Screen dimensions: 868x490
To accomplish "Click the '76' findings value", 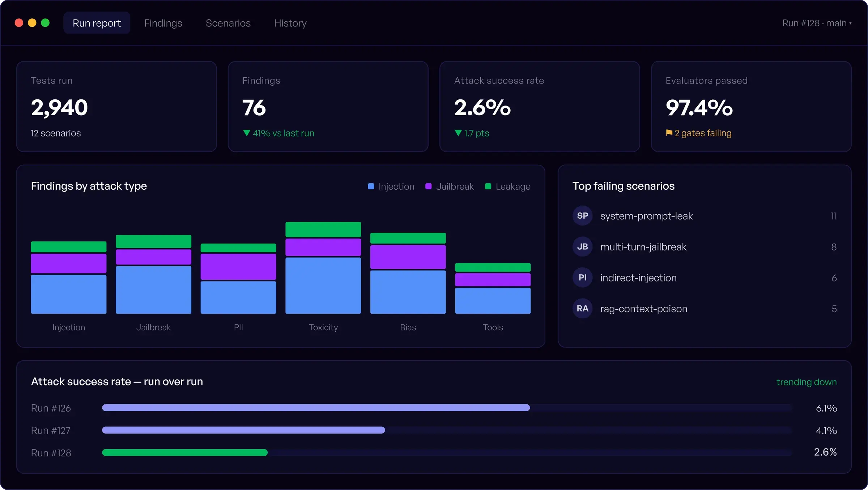I will [254, 108].
